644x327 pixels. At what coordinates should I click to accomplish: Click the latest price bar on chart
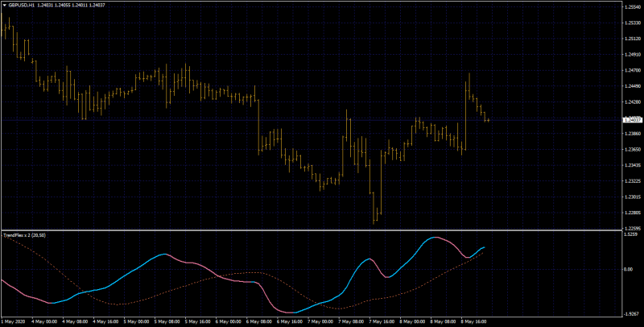pos(488,120)
